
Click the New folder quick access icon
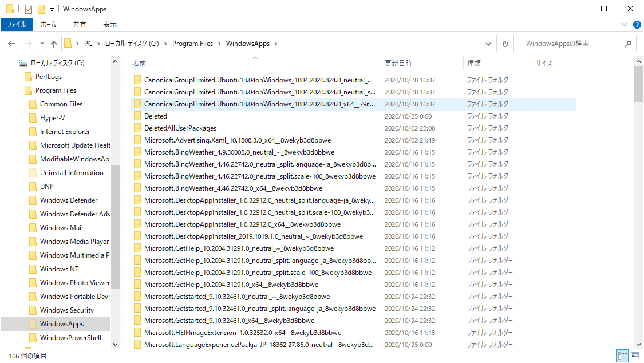pos(40,9)
